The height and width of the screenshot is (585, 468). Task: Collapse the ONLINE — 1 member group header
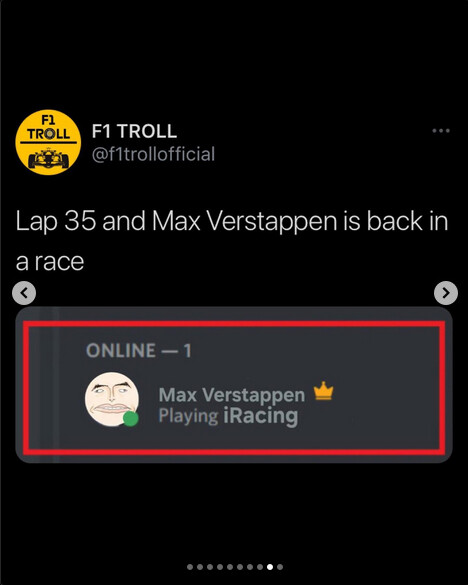click(x=138, y=350)
